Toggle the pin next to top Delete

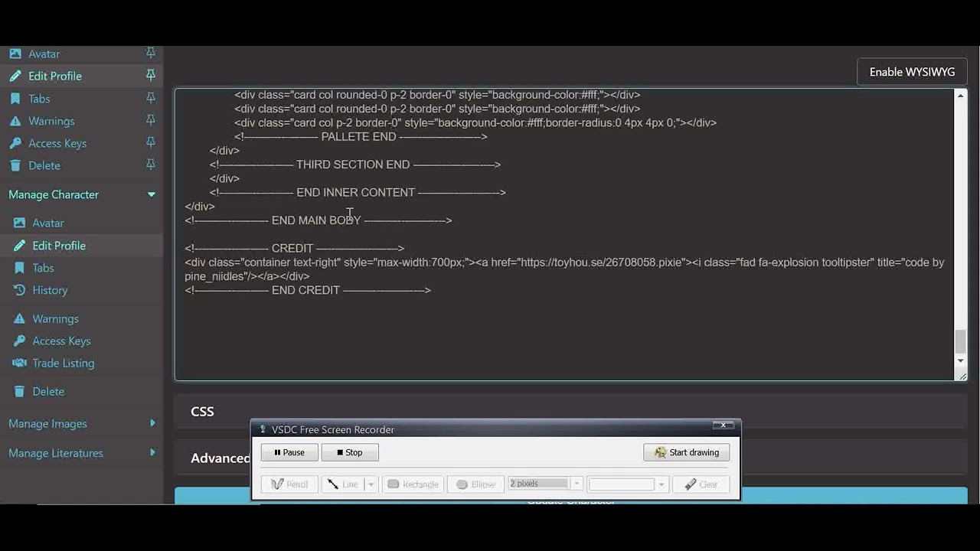pos(151,165)
